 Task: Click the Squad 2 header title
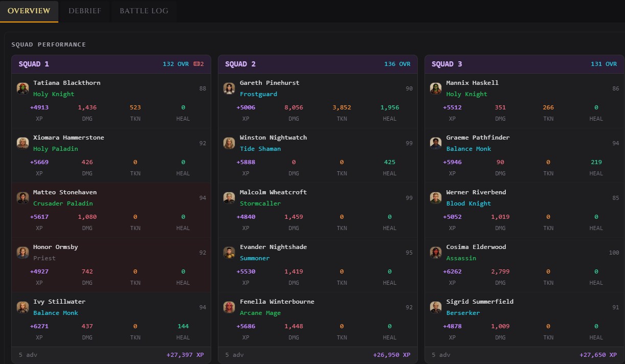(x=240, y=64)
